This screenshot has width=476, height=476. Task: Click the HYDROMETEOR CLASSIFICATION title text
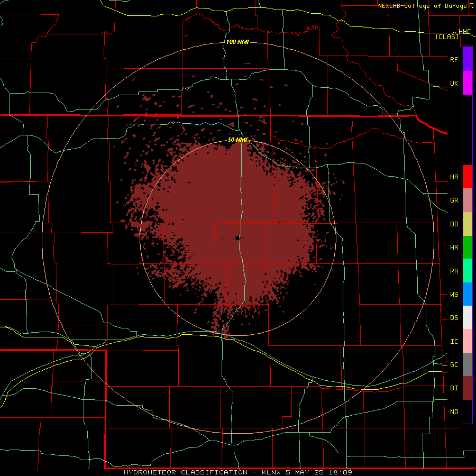[186, 472]
